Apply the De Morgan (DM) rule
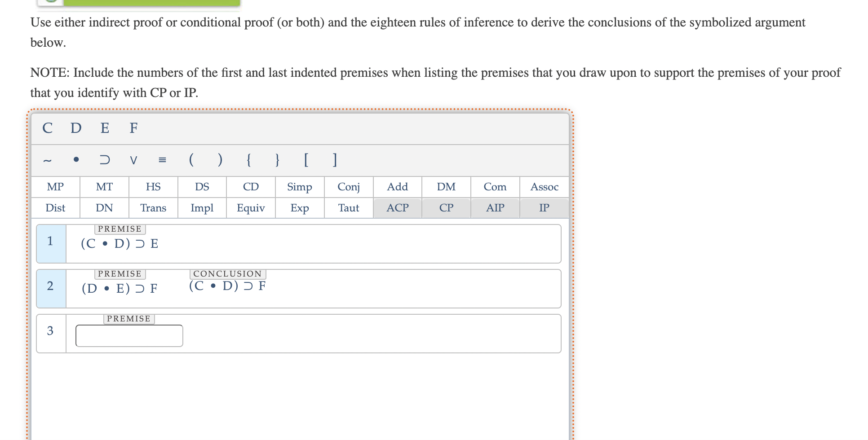Screen dimensions: 868x440 pyautogui.click(x=446, y=187)
